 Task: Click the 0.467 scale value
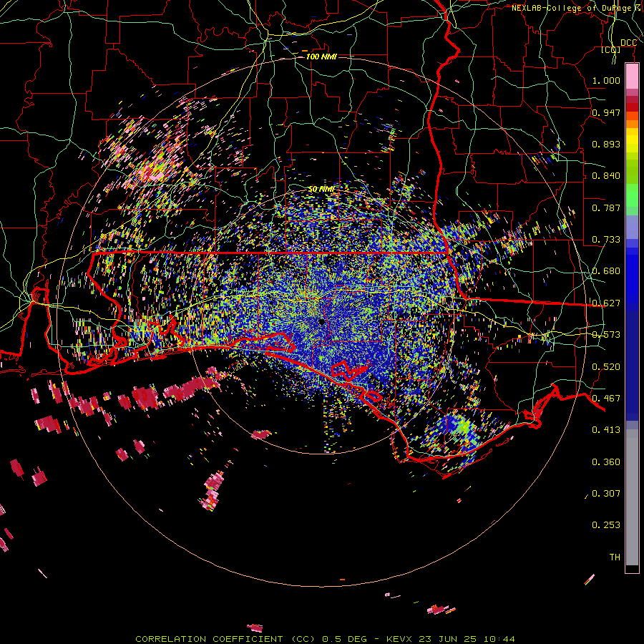coord(606,399)
